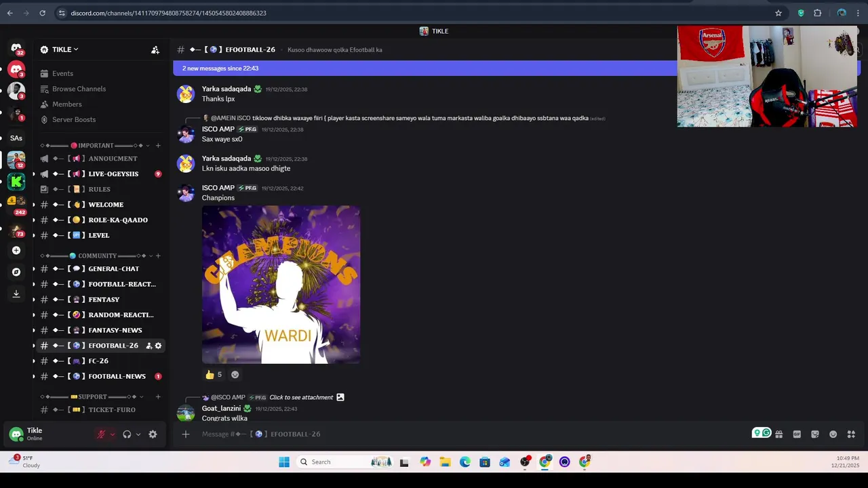This screenshot has height=488, width=868.
Task: Open Windows Start menu
Action: point(284,462)
